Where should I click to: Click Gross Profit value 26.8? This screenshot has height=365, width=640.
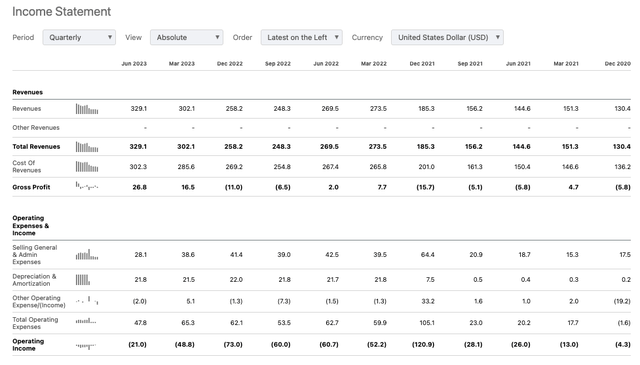(140, 187)
